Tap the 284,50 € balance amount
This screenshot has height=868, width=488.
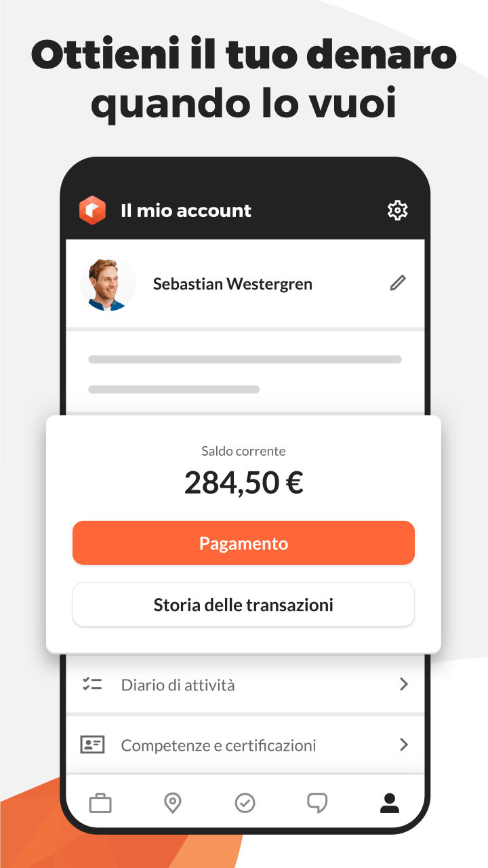tap(243, 483)
